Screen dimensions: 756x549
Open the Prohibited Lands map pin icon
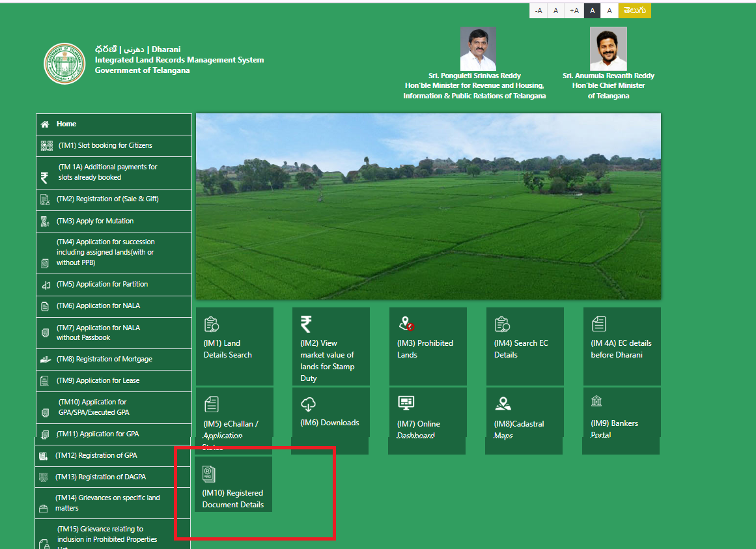[x=406, y=324]
